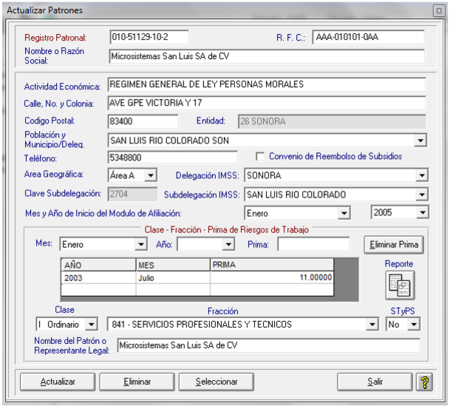Image resolution: width=450 pixels, height=406 pixels.
Task: Open the Subdelegación IMSS dropdown
Action: pos(422,194)
